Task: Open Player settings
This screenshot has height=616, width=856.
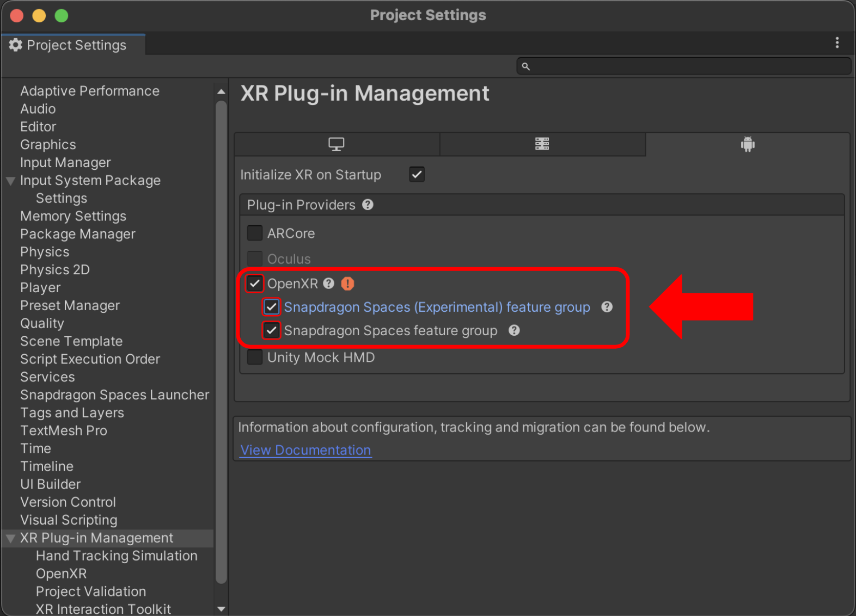Action: click(40, 288)
